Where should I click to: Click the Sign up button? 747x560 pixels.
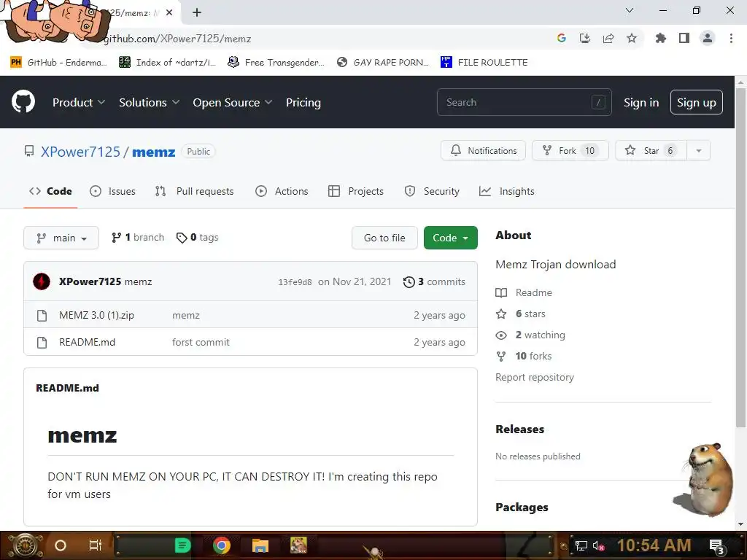[696, 102]
